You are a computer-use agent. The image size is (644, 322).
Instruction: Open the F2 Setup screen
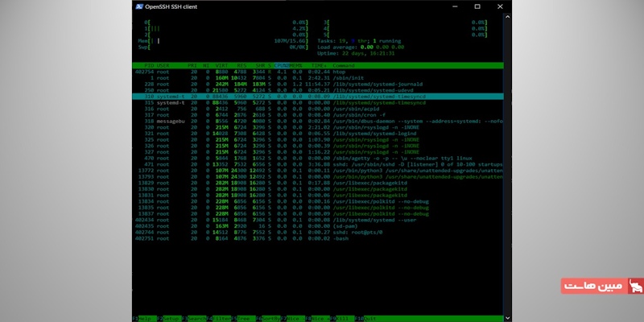169,319
